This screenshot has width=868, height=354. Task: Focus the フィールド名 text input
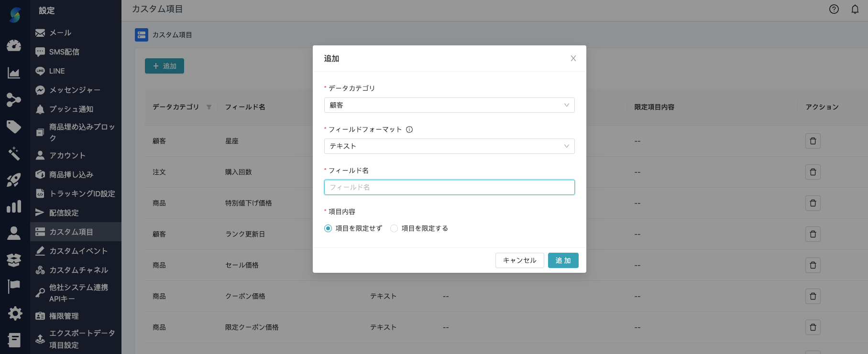point(449,187)
